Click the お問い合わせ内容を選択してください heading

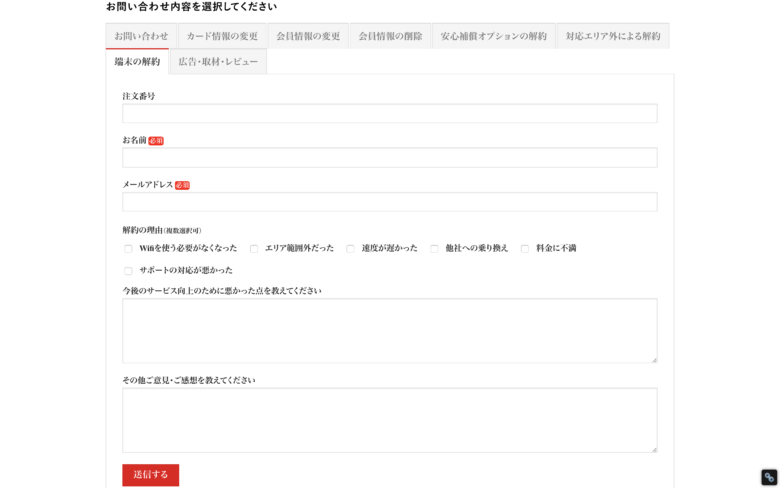pyautogui.click(x=192, y=6)
